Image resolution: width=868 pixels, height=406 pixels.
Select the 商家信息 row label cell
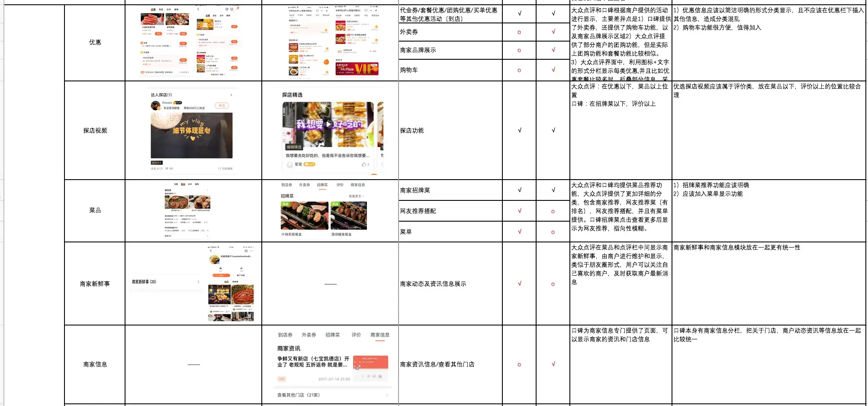[95, 364]
